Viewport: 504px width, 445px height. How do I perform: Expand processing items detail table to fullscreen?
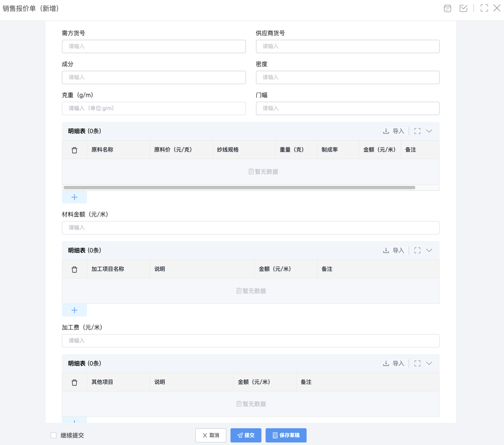[417, 250]
